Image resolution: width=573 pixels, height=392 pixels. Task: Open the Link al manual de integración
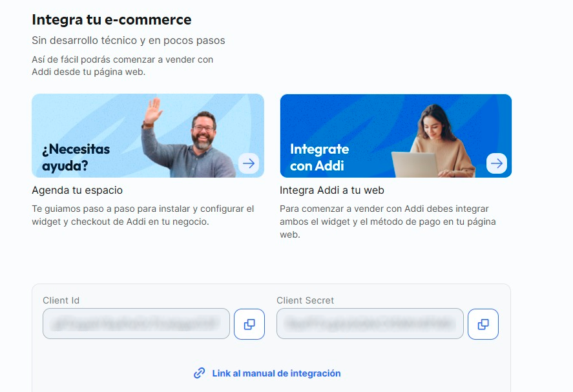276,373
